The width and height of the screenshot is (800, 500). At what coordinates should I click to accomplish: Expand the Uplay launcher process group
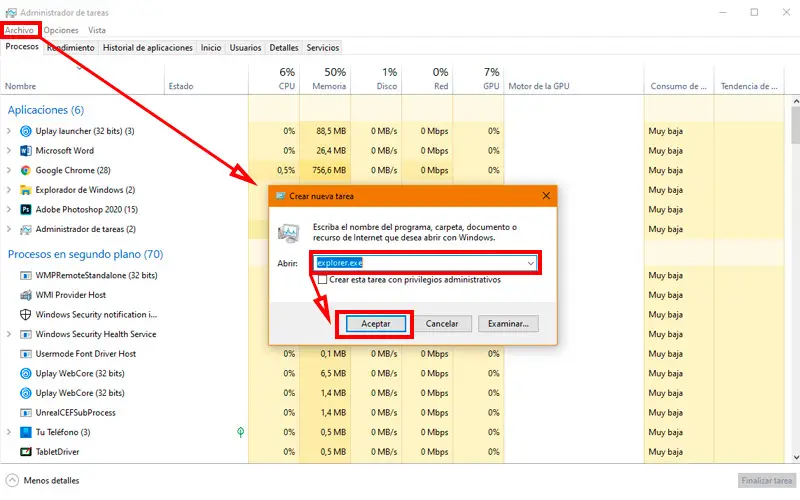[x=9, y=131]
